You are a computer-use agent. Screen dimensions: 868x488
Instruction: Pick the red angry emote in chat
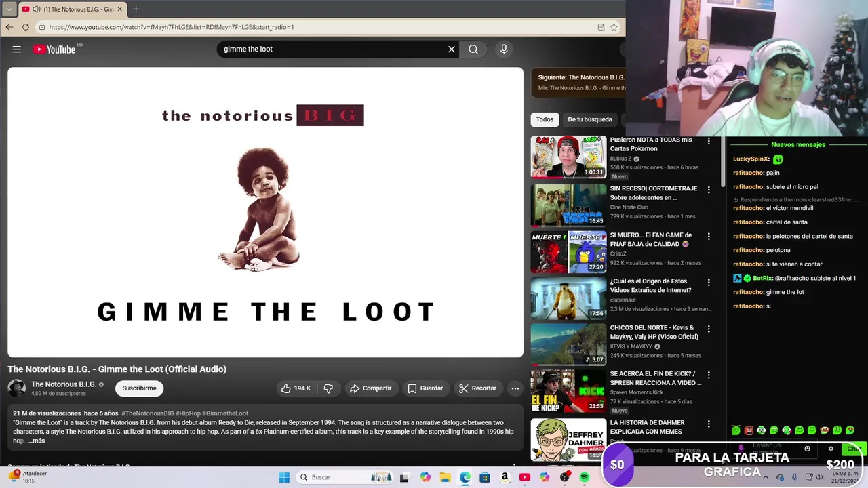coord(749,430)
